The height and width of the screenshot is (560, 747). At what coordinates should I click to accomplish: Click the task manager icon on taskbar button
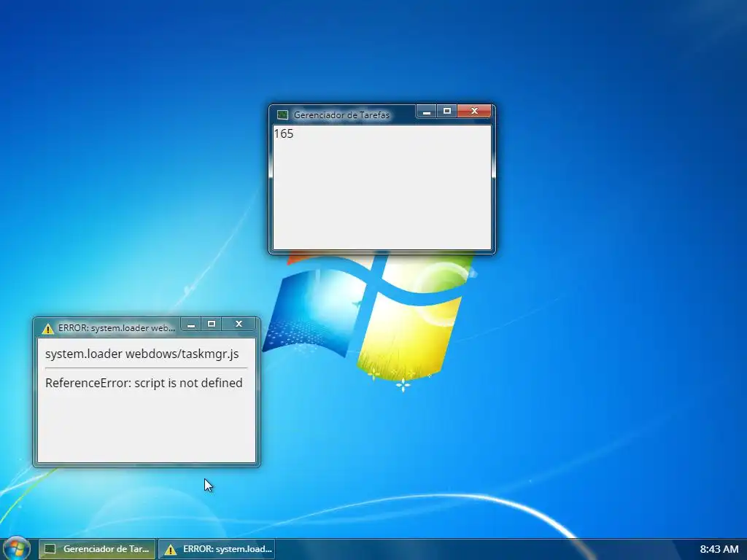50,549
